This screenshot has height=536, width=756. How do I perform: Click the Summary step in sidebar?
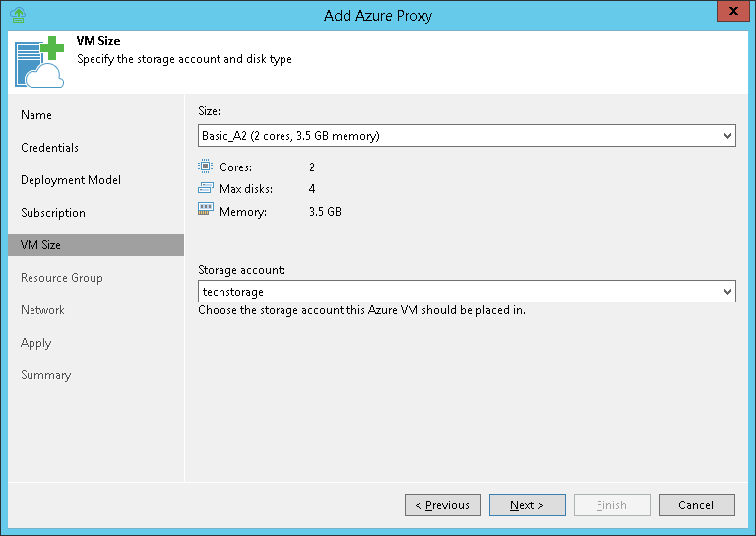pyautogui.click(x=46, y=375)
